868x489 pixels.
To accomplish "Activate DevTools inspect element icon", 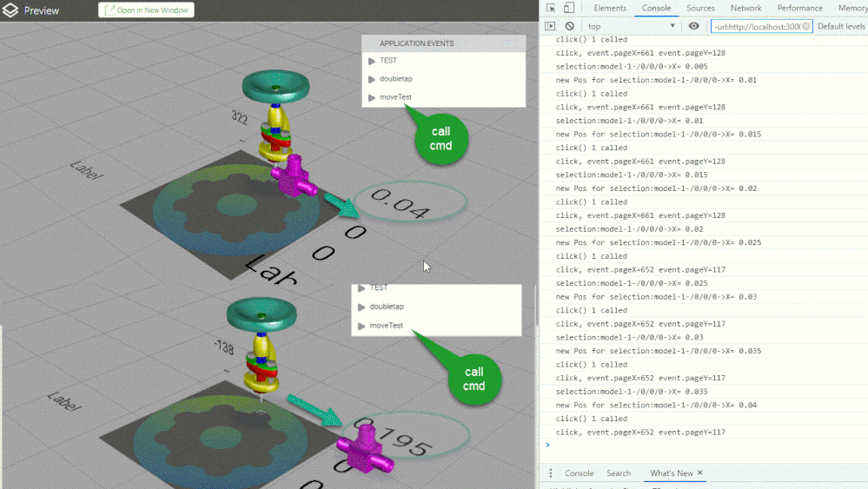I will pos(550,8).
